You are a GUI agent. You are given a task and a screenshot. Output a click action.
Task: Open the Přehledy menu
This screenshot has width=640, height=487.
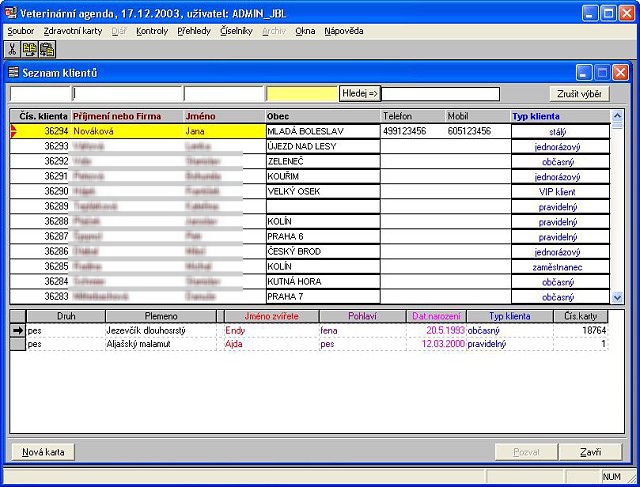click(x=194, y=31)
